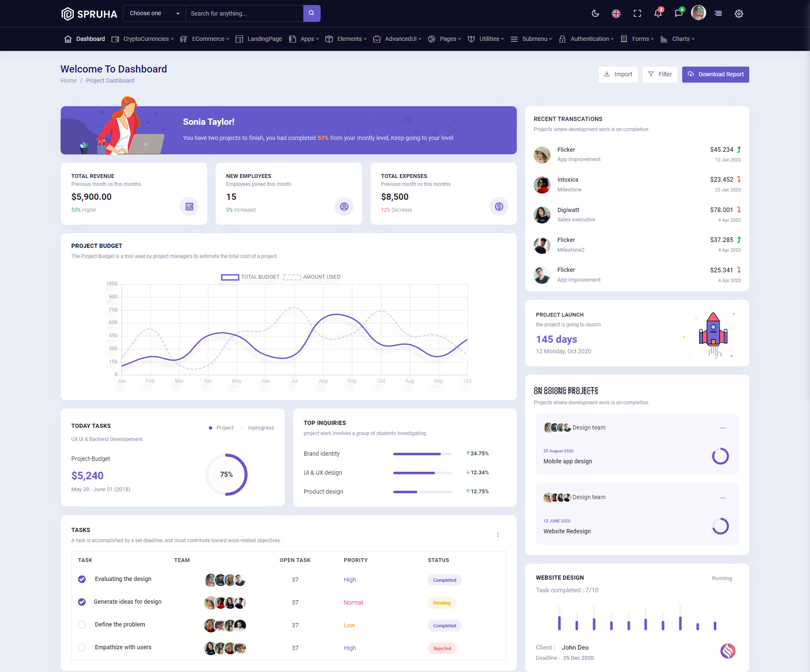Toggle dark mode moon icon
This screenshot has width=810, height=672.
[x=595, y=13]
